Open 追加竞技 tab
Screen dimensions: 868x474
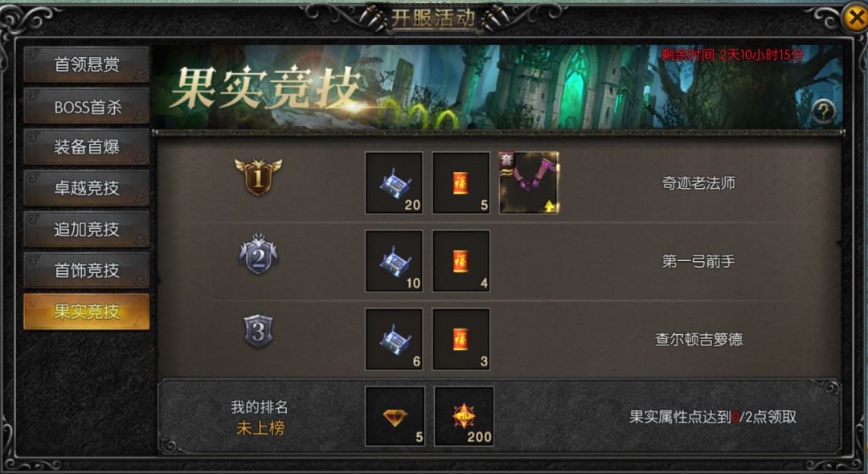pyautogui.click(x=86, y=229)
